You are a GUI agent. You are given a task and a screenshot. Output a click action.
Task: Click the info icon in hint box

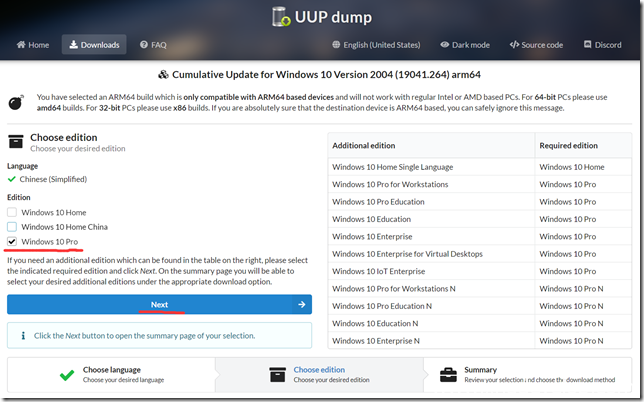click(x=21, y=332)
